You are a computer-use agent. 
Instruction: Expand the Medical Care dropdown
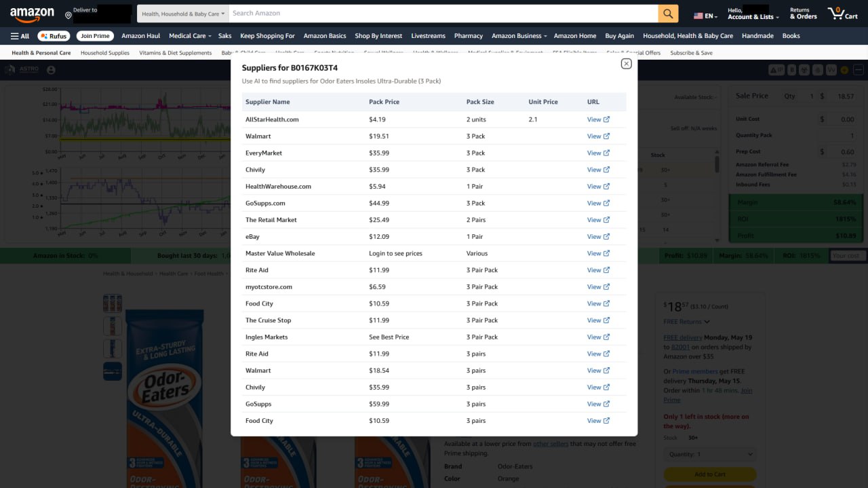click(190, 36)
